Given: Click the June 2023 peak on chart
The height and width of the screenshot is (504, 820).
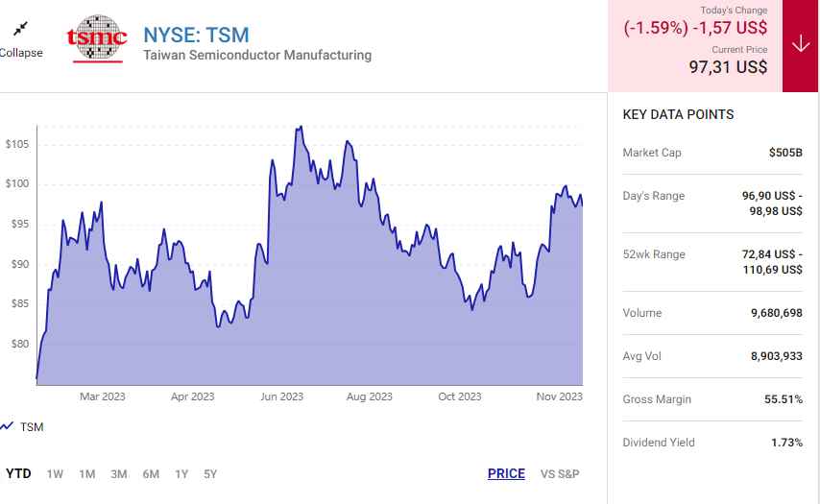Looking at the screenshot, I should coord(300,128).
